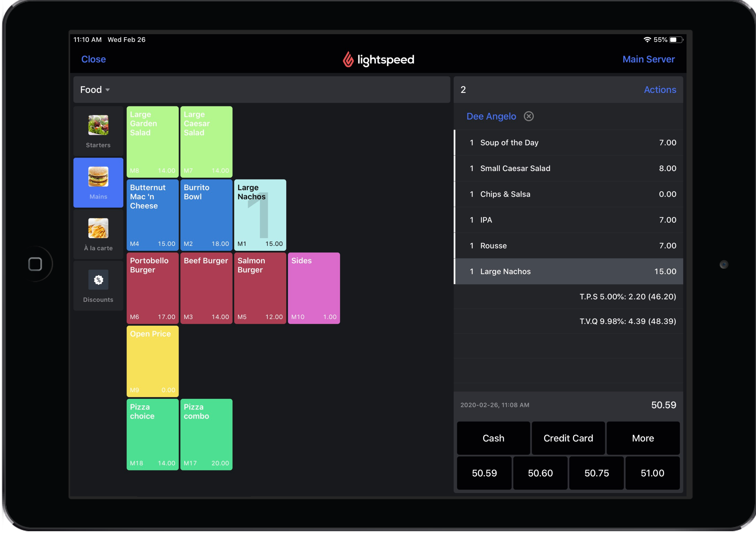The width and height of the screenshot is (756, 533).
Task: Add Burrito Bowl to the order
Action: pyautogui.click(x=207, y=215)
